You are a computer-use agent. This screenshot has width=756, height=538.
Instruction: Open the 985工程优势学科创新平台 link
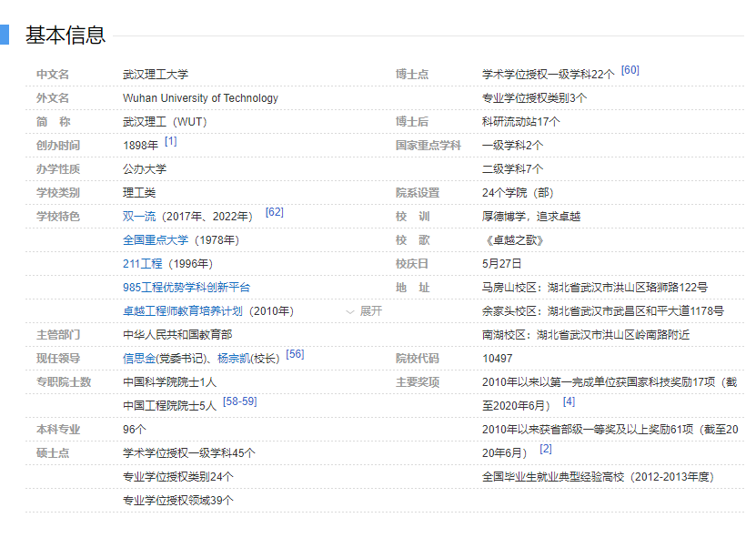point(186,288)
